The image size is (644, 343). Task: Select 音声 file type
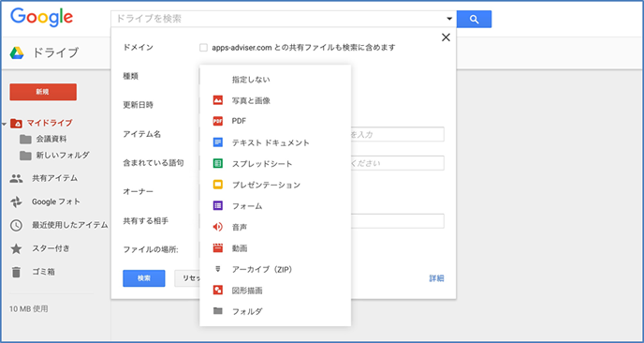(x=275, y=227)
